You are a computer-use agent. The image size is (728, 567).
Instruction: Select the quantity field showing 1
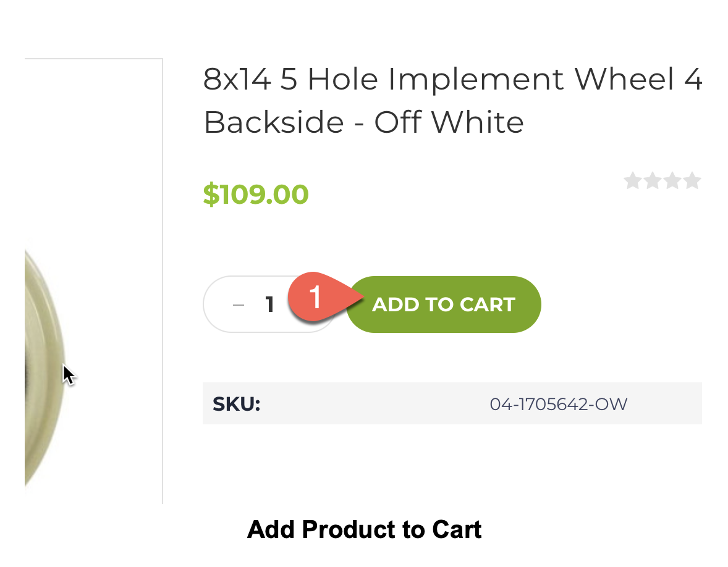pyautogui.click(x=269, y=305)
